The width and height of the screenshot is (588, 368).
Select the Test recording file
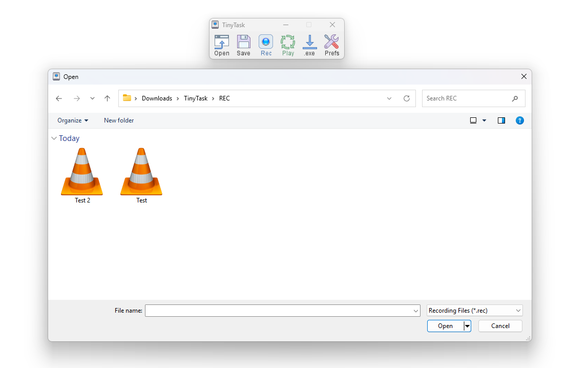(x=141, y=176)
